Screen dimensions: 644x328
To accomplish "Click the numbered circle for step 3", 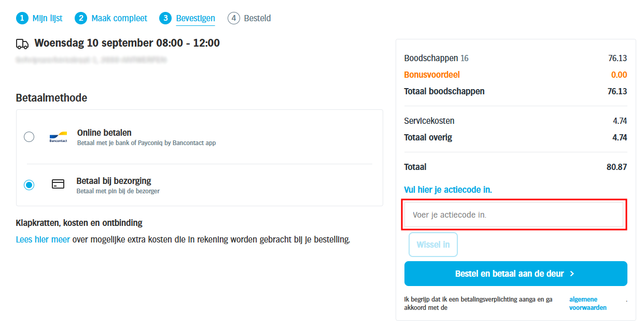I will (166, 18).
